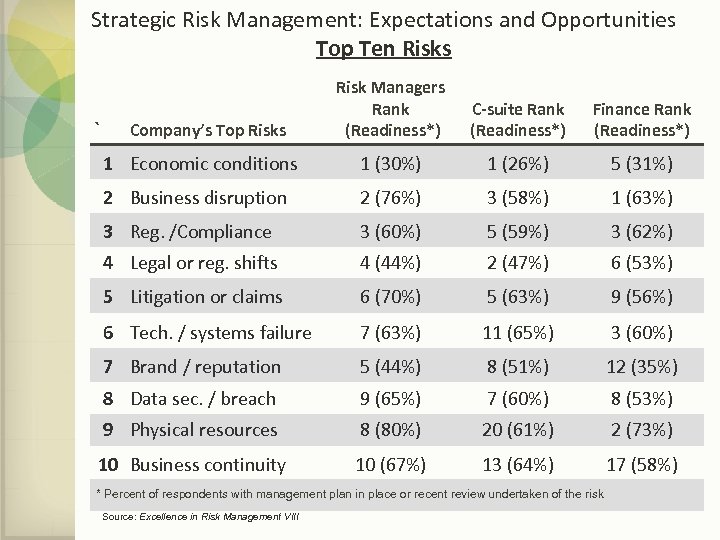Select the Business disruption row label

pos(208,198)
